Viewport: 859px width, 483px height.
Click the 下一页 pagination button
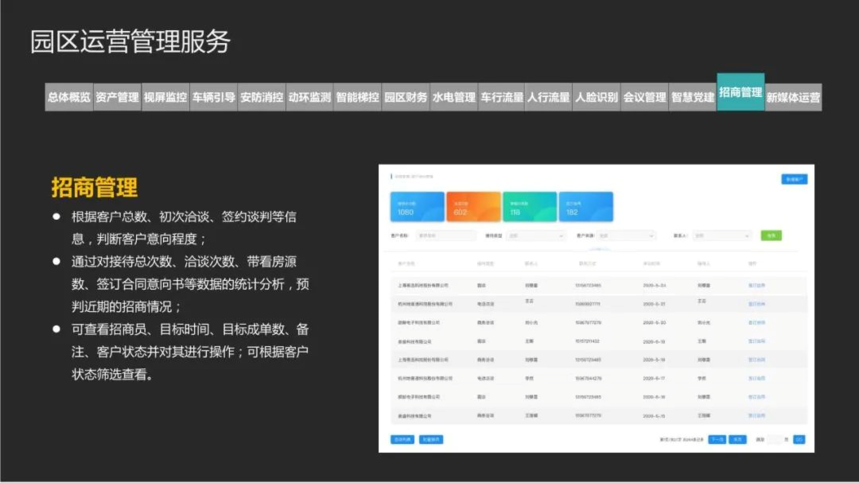click(x=717, y=440)
